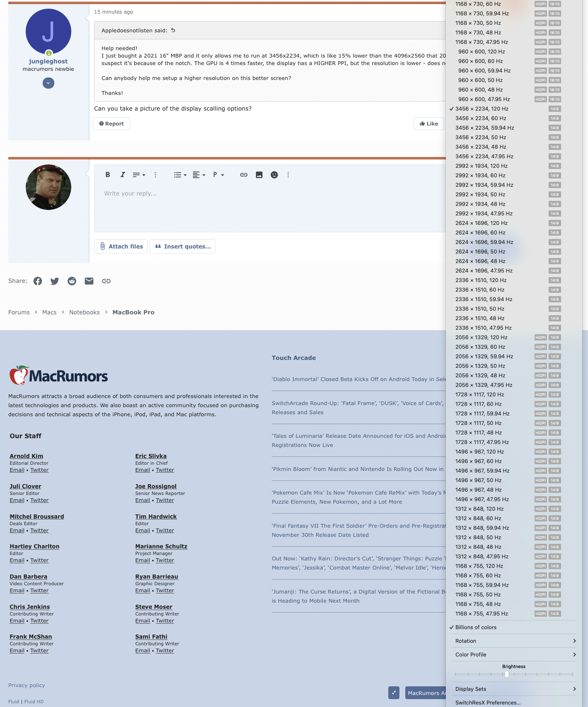Click the MacRumors footer logo

tap(58, 375)
